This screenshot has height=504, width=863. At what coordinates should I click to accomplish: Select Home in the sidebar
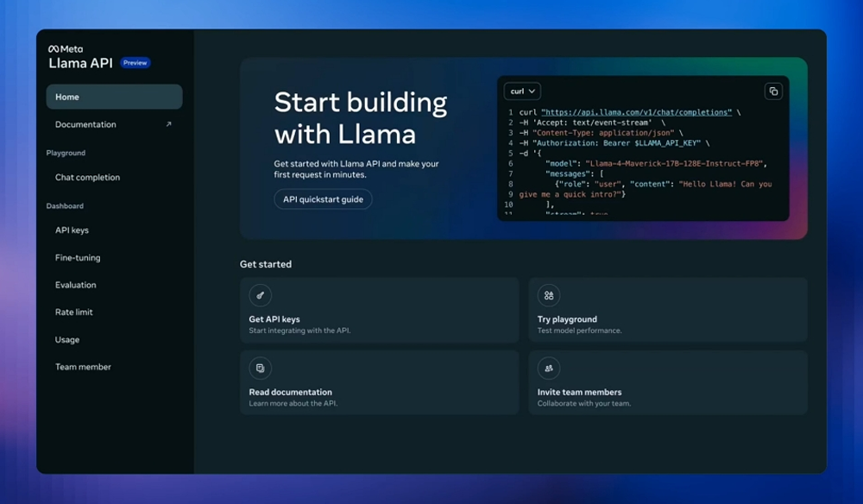[x=114, y=98]
